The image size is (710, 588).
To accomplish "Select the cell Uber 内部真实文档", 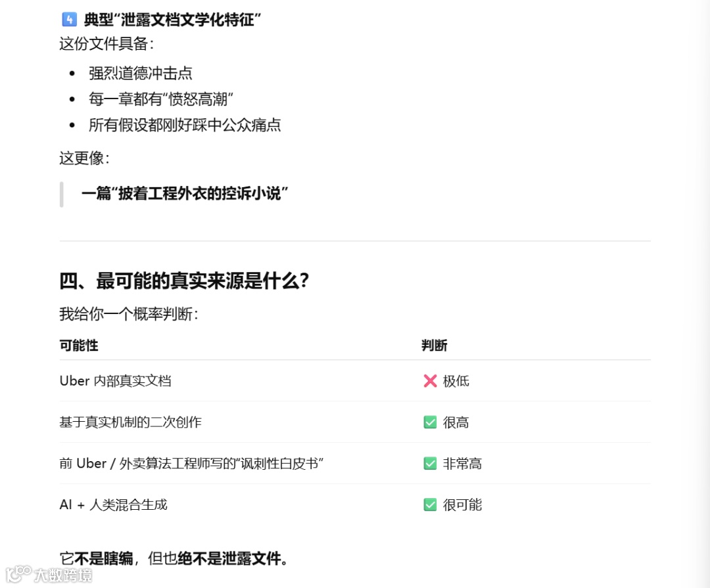I will [116, 381].
